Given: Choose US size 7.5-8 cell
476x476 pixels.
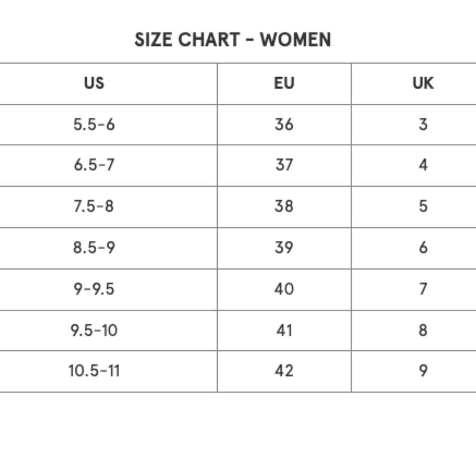Looking at the screenshot, I should [x=94, y=207].
